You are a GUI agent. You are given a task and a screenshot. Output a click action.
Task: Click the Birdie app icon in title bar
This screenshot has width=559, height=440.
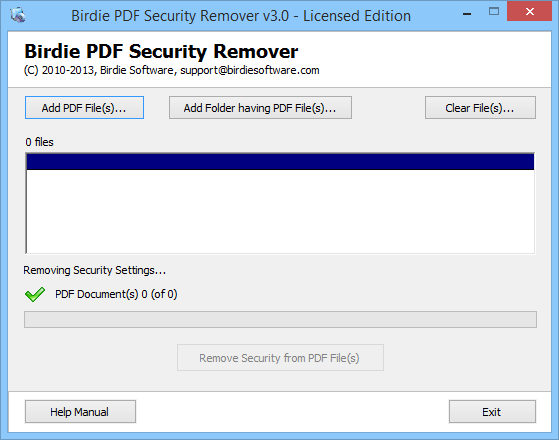[18, 15]
